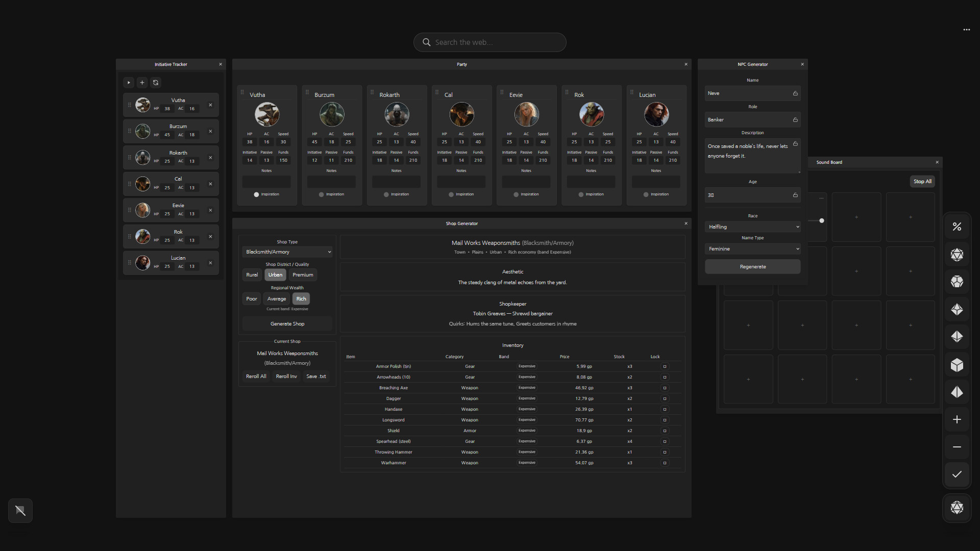Click the checkmark roll confirm icon
Viewport: 980px width, 551px height.
tap(957, 474)
